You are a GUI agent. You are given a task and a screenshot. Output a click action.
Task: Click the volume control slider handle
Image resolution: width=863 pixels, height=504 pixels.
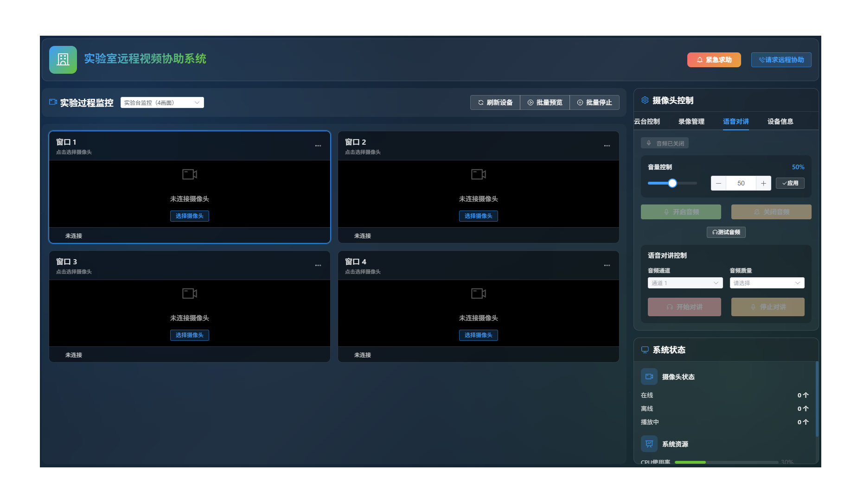coord(672,183)
